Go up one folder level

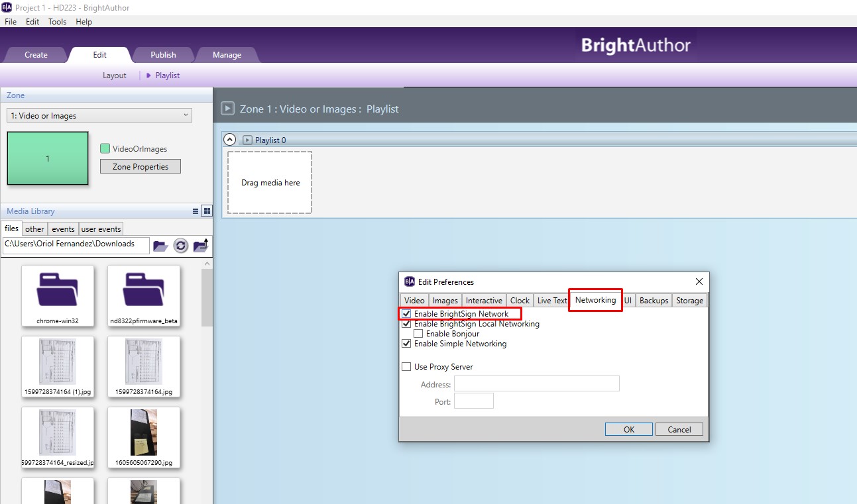(x=201, y=246)
